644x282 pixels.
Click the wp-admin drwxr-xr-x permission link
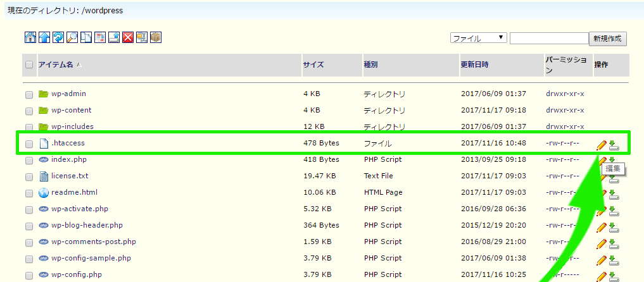pos(565,94)
